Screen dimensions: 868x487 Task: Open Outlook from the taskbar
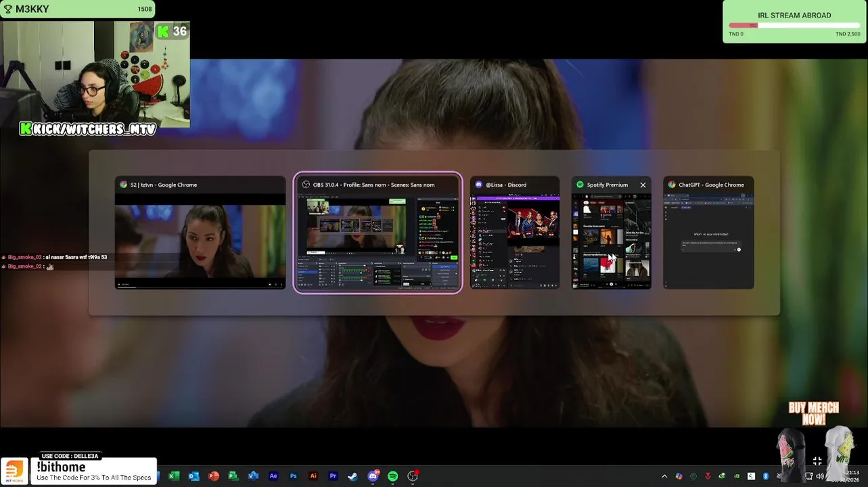coord(193,476)
